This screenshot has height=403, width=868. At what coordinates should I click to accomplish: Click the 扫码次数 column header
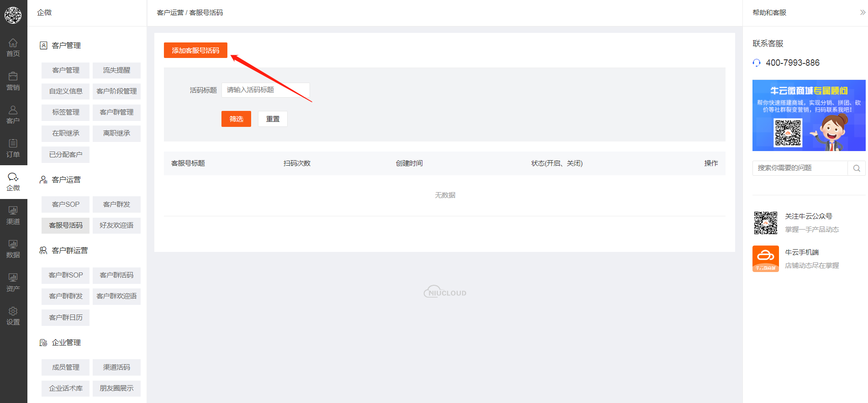click(297, 163)
